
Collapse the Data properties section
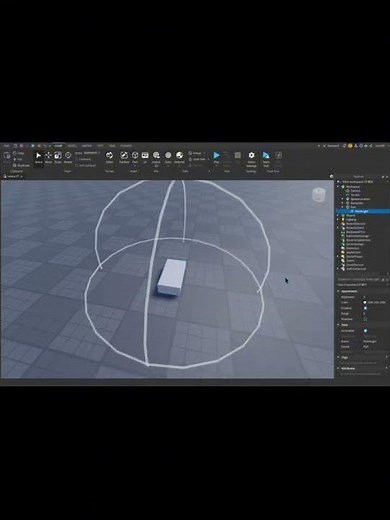tap(338, 324)
